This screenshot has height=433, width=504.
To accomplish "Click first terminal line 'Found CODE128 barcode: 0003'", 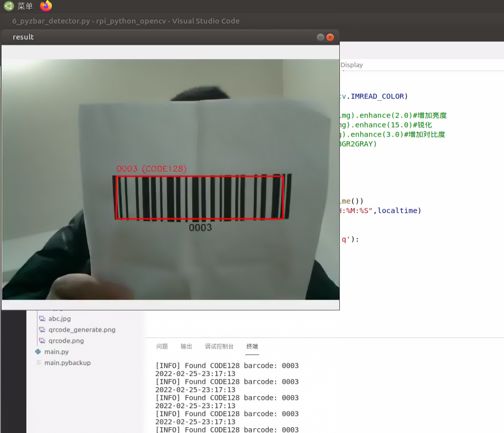I will point(227,365).
